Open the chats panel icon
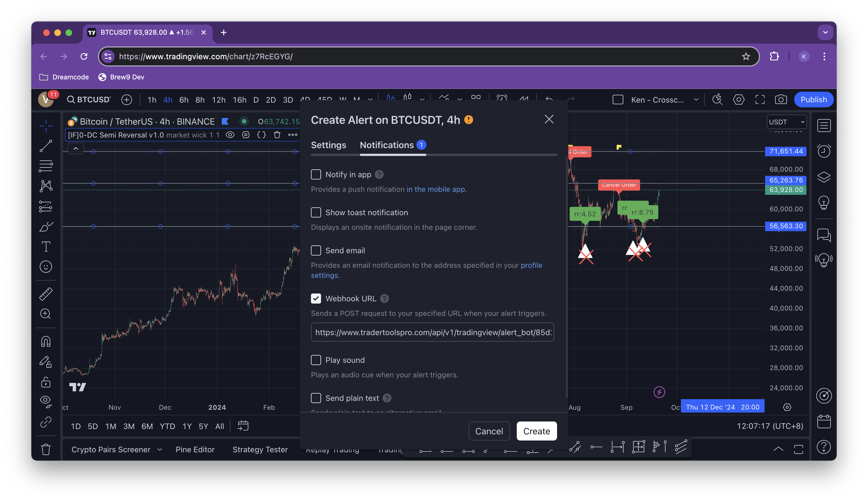This screenshot has width=868, height=502. click(824, 236)
